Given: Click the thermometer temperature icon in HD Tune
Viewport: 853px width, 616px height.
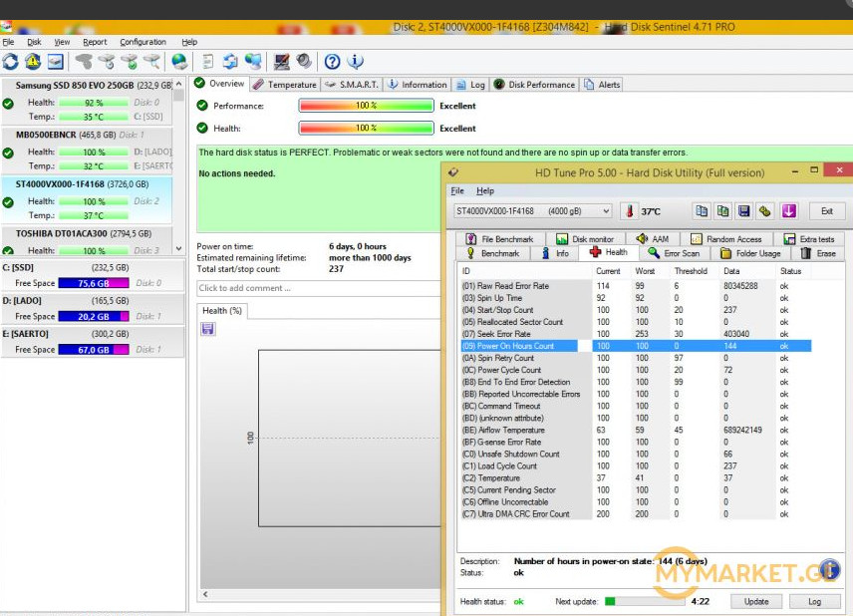Looking at the screenshot, I should click(629, 211).
